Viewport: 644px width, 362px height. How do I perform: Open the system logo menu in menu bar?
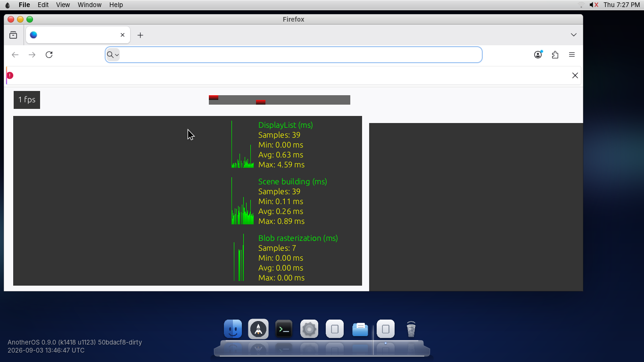tap(7, 5)
